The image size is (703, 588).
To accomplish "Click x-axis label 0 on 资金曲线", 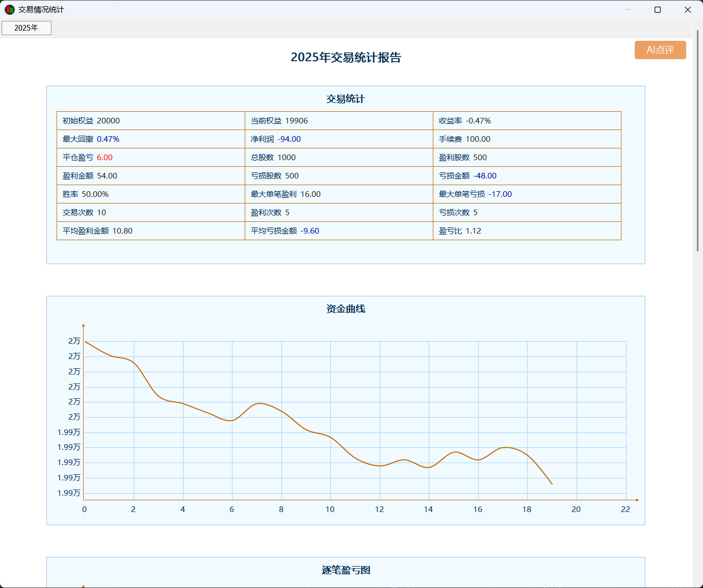I will click(84, 509).
